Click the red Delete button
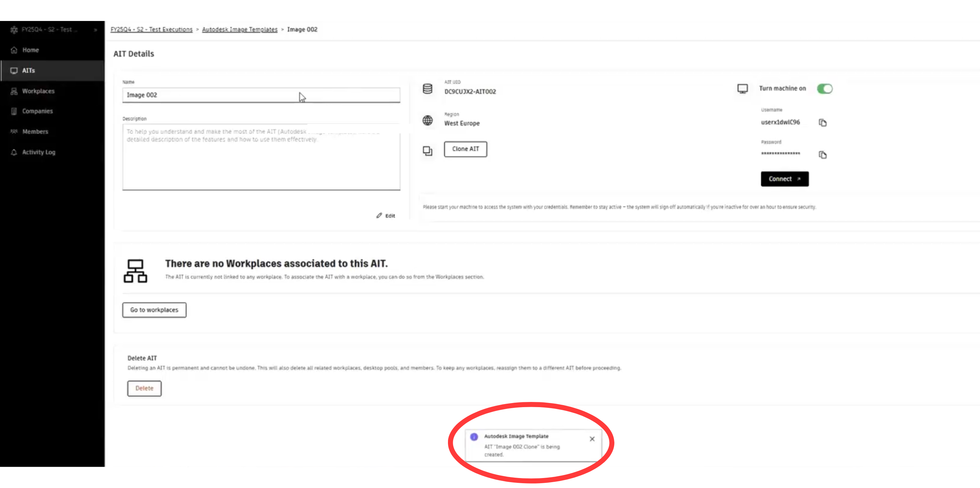The image size is (980, 488). 144,389
